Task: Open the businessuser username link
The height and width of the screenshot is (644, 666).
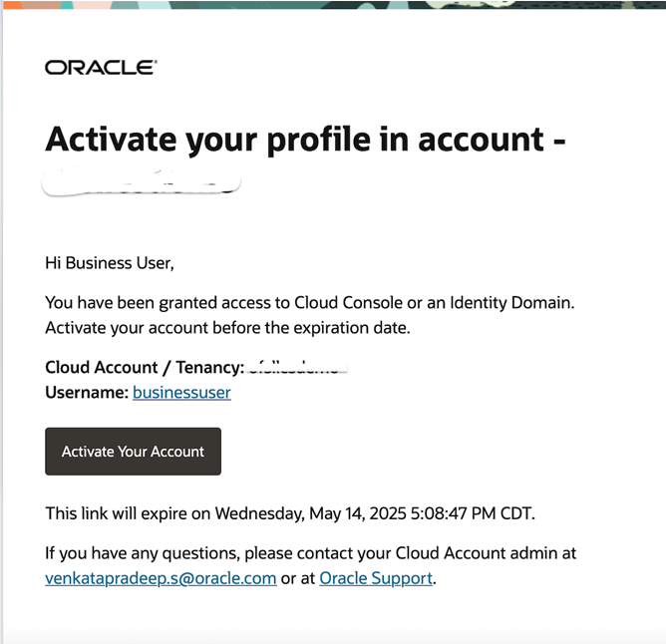Action: point(181,392)
